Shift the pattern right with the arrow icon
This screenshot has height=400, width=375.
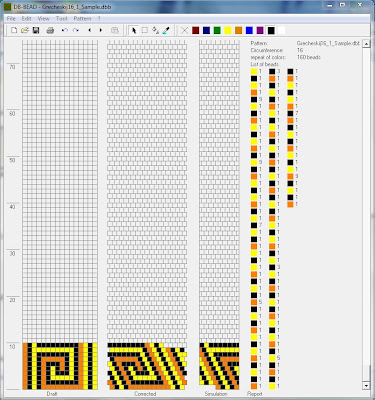pyautogui.click(x=101, y=30)
